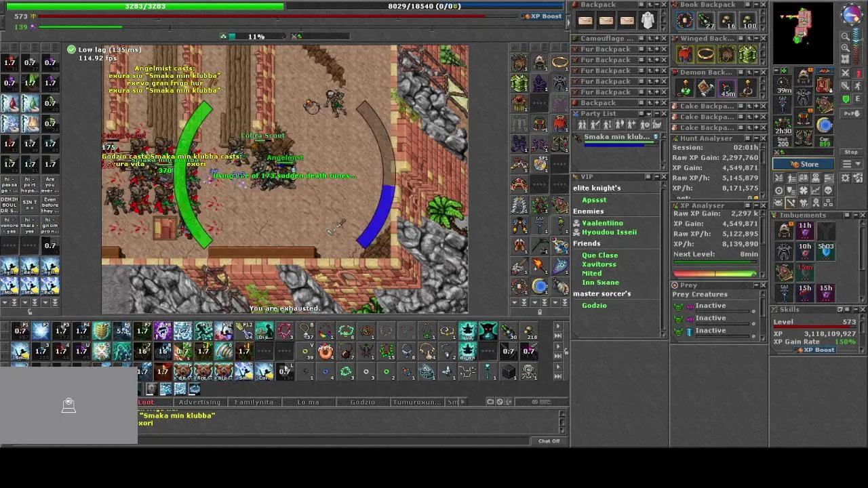Open the XP Analyser panel menu
The height and width of the screenshot is (488, 868).
[x=747, y=205]
